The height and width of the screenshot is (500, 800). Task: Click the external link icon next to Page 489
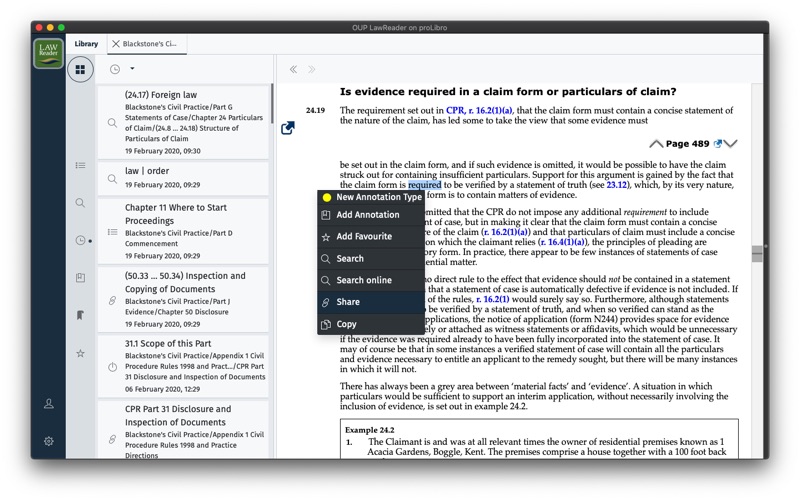[x=717, y=144]
